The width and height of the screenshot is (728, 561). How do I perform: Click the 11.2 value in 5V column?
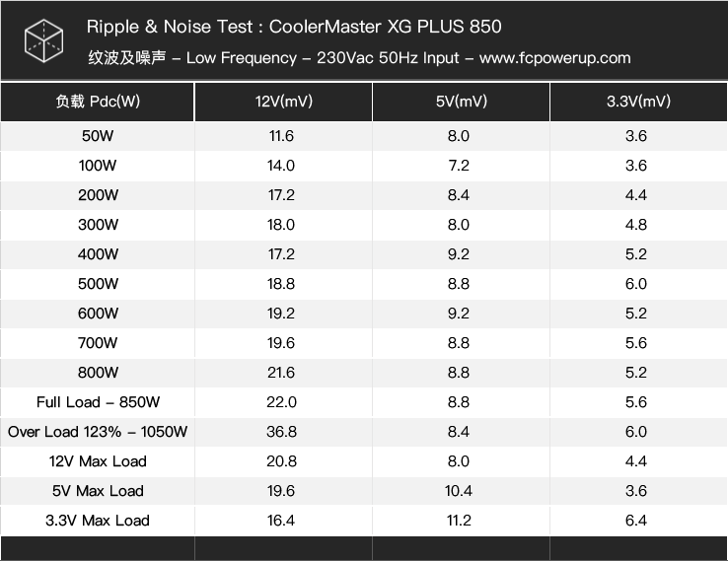tap(459, 521)
